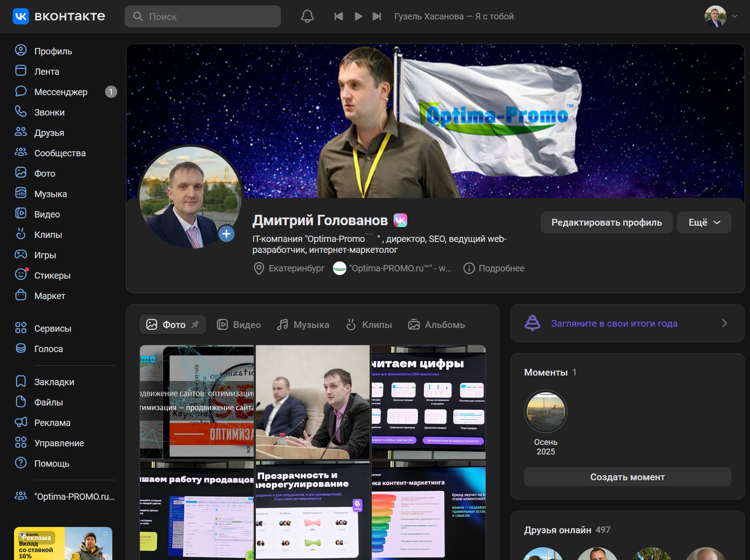Open Стикеры from the sidebar
Screen dimensions: 750x560
(52, 275)
